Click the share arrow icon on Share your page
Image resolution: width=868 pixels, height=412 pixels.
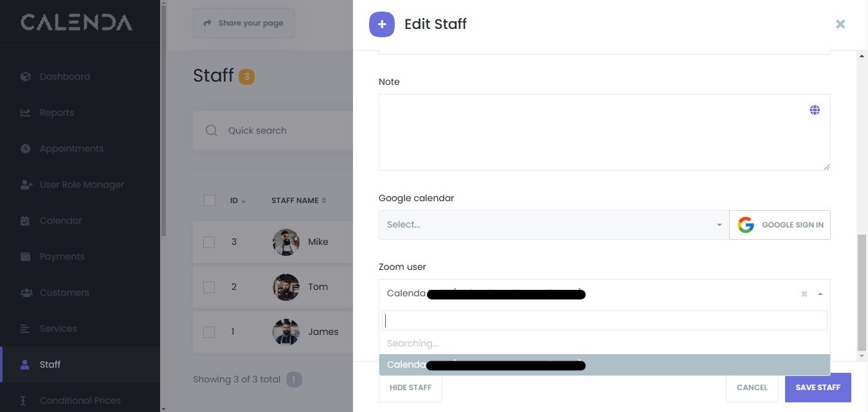click(208, 23)
